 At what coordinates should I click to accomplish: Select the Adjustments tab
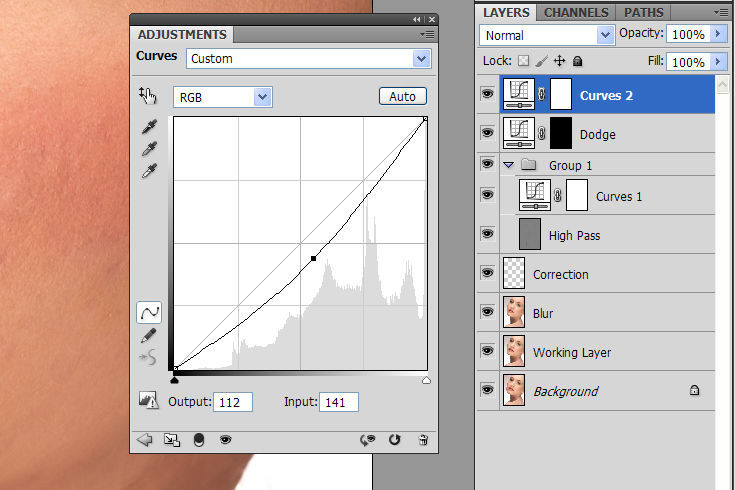tap(182, 35)
